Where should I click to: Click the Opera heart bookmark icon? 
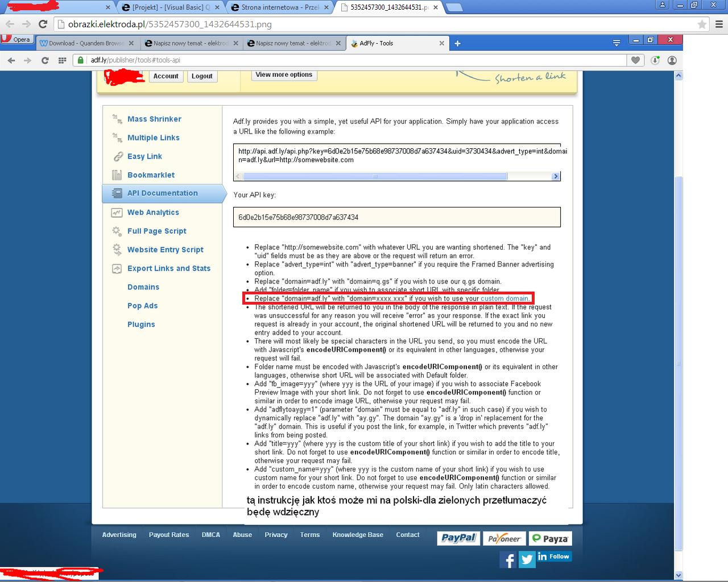coord(636,60)
